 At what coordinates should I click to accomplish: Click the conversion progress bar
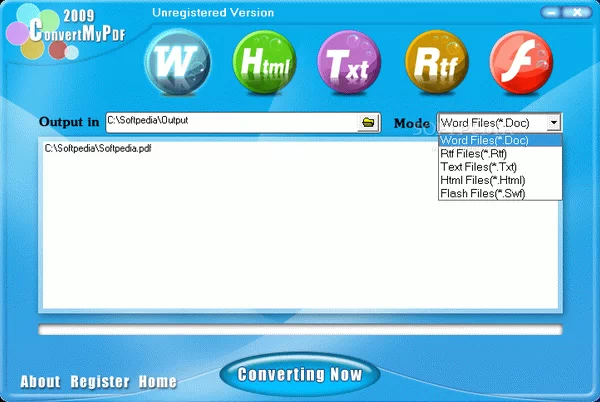click(300, 329)
